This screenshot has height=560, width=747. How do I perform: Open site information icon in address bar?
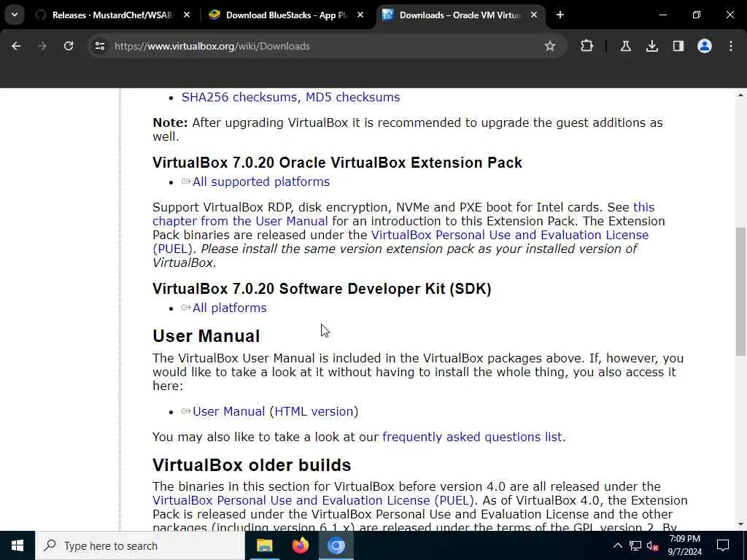click(x=99, y=46)
